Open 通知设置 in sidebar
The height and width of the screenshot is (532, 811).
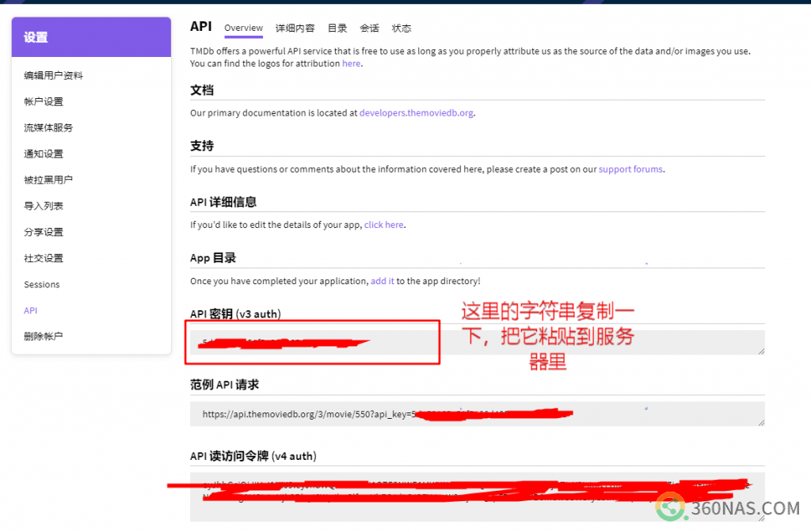click(44, 154)
